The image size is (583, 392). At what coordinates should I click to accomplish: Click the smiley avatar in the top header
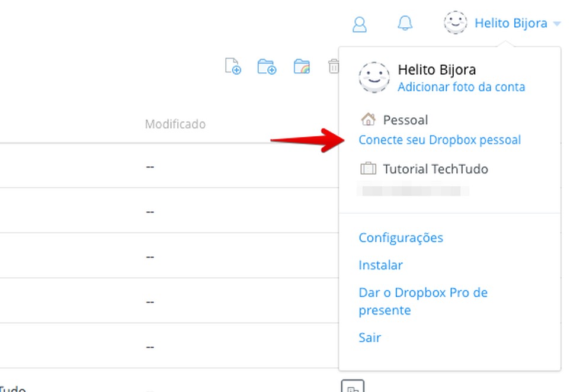tap(455, 23)
